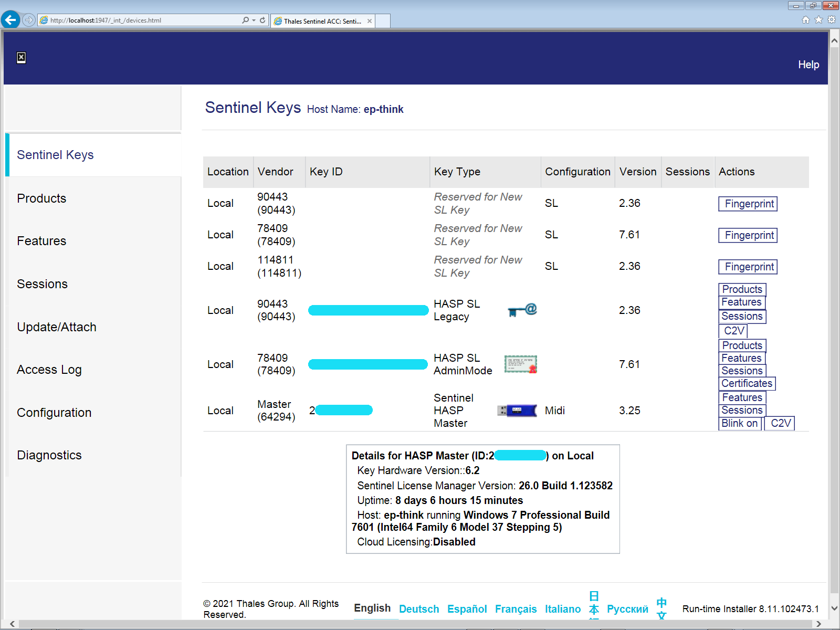840x630 pixels.
Task: Click the vertical scrollbar up arrow
Action: pyautogui.click(x=834, y=40)
